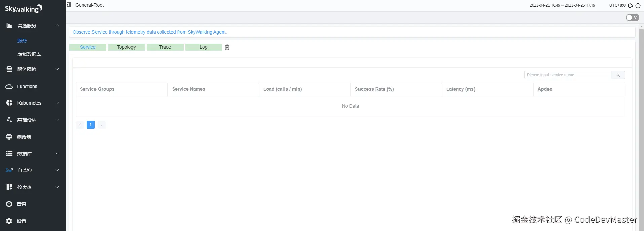Expand the 仪表盘 menu chevron

(x=57, y=187)
